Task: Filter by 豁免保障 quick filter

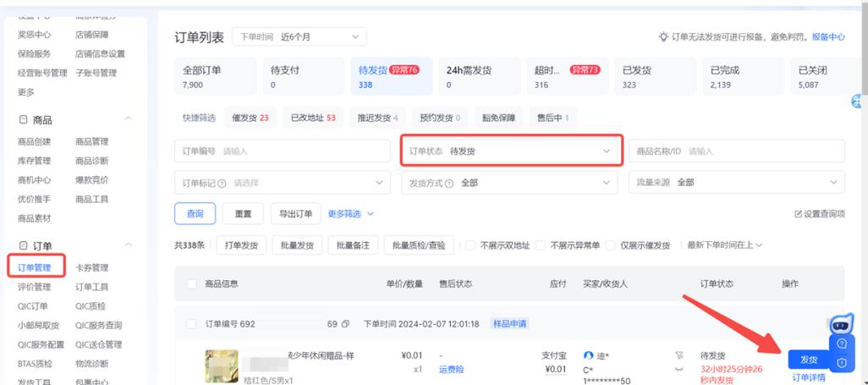Action: pyautogui.click(x=498, y=118)
